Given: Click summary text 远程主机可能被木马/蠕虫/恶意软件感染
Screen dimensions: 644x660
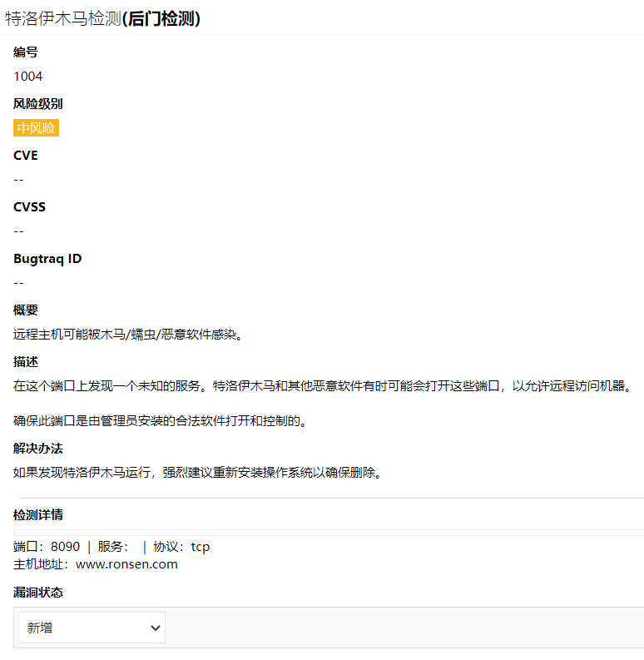Looking at the screenshot, I should point(127,335).
